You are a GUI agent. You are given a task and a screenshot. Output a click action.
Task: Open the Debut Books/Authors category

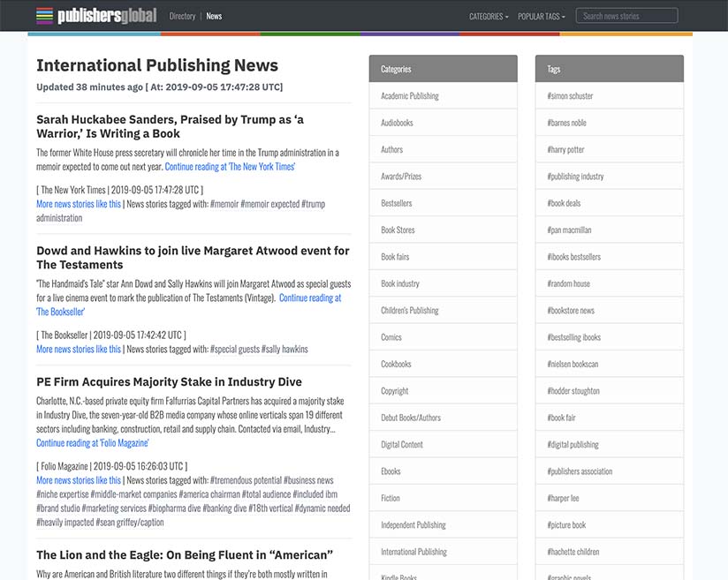443,418
